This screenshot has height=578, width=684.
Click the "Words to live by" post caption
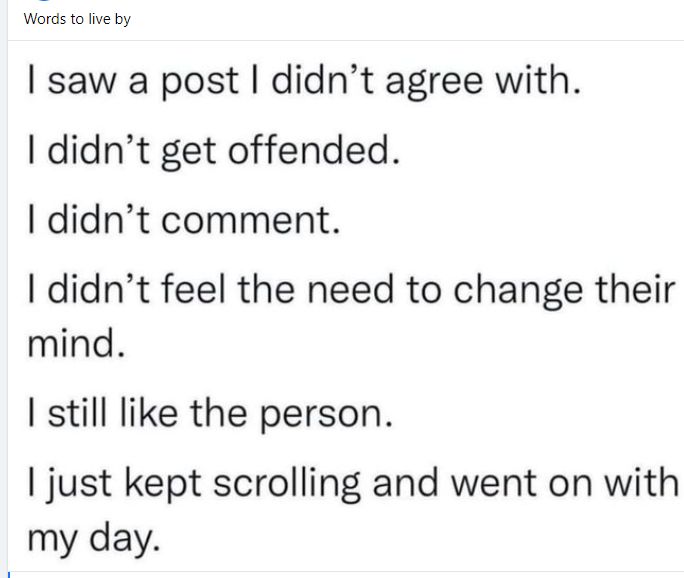coord(77,19)
